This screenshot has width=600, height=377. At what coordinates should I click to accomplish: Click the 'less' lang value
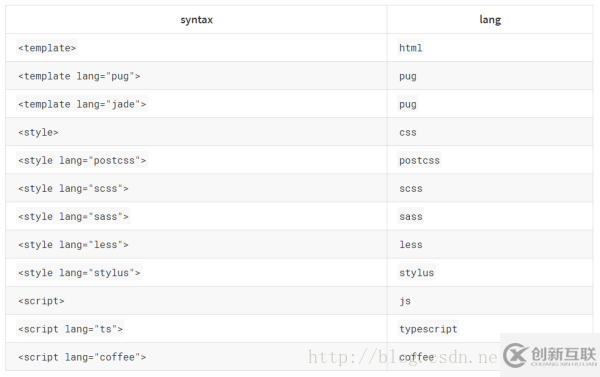coord(411,245)
